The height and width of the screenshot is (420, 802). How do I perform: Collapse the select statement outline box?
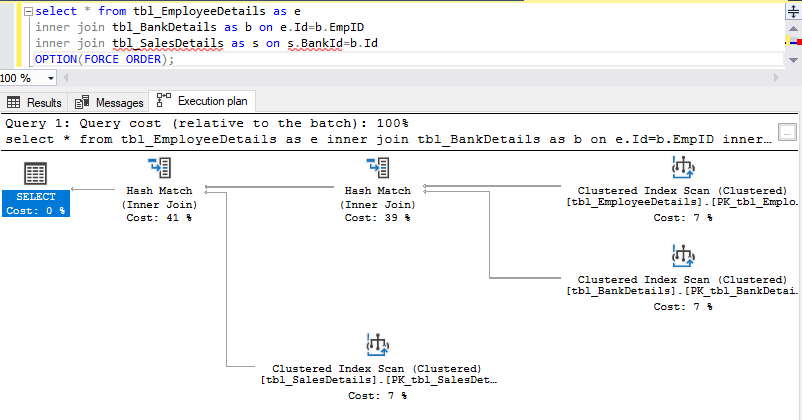29,11
